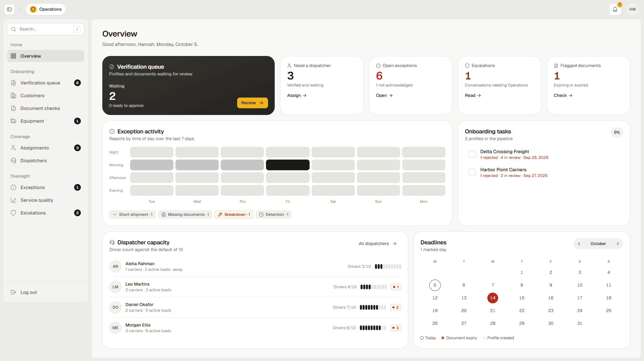Screen dimensions: 644x361
Task: Click the Missing documents chip
Action: pyautogui.click(x=185, y=215)
